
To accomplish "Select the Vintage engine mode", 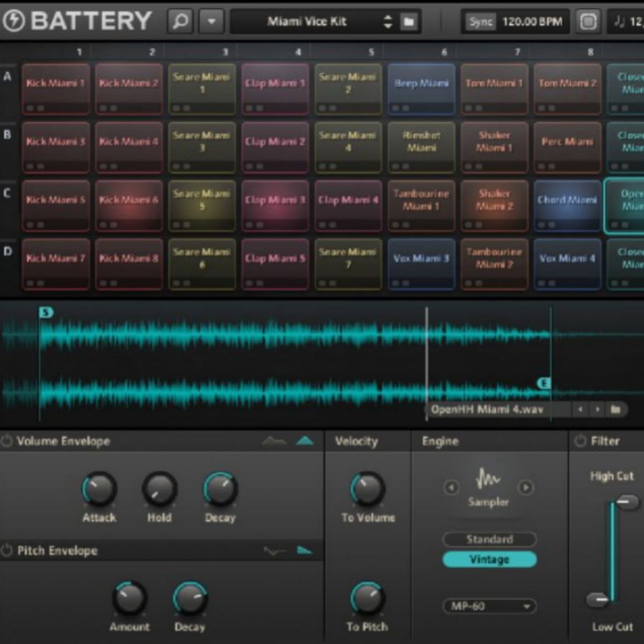I will (490, 559).
